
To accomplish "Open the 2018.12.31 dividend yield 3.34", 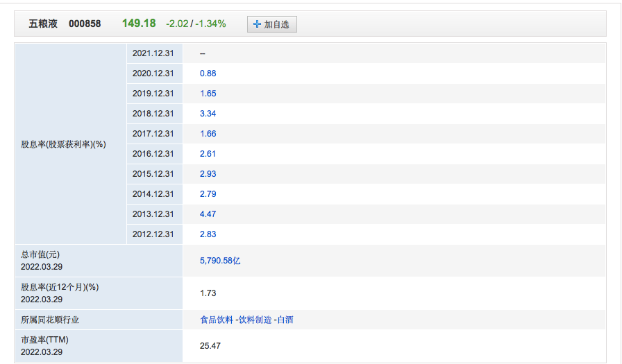I will [x=208, y=114].
